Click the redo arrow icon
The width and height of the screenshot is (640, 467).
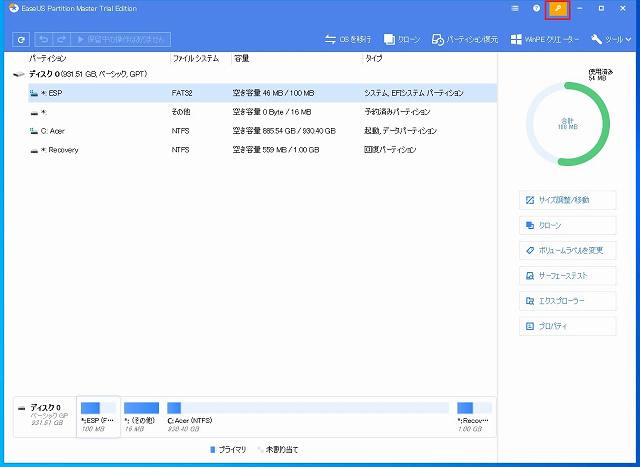pos(61,40)
